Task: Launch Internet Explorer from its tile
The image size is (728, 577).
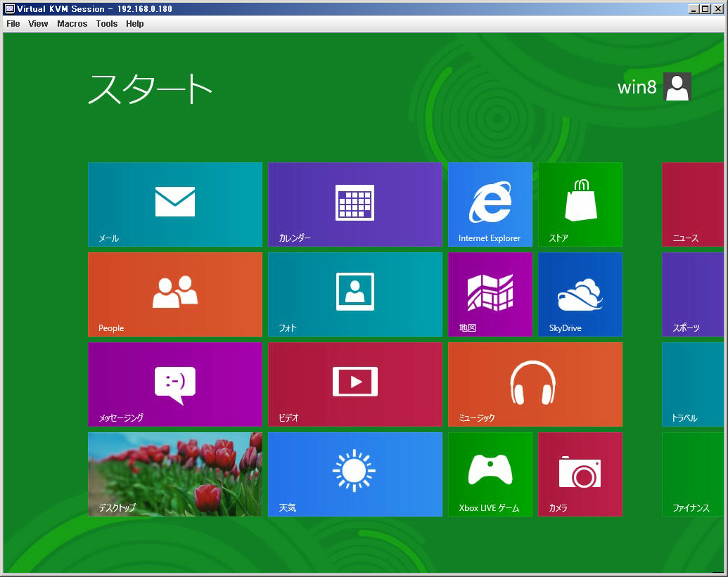Action: pyautogui.click(x=490, y=204)
